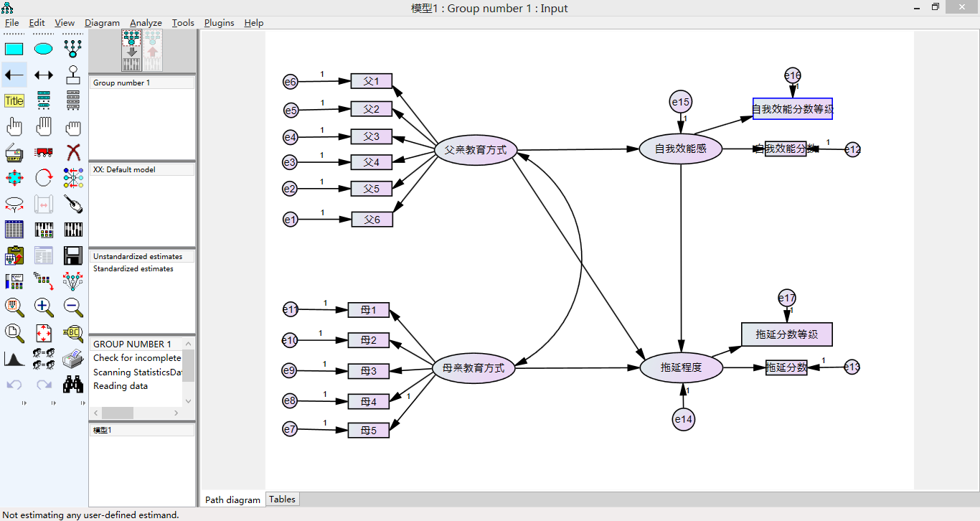Screen dimensions: 980x521
Task: Open the Analyze menu
Action: (x=146, y=23)
